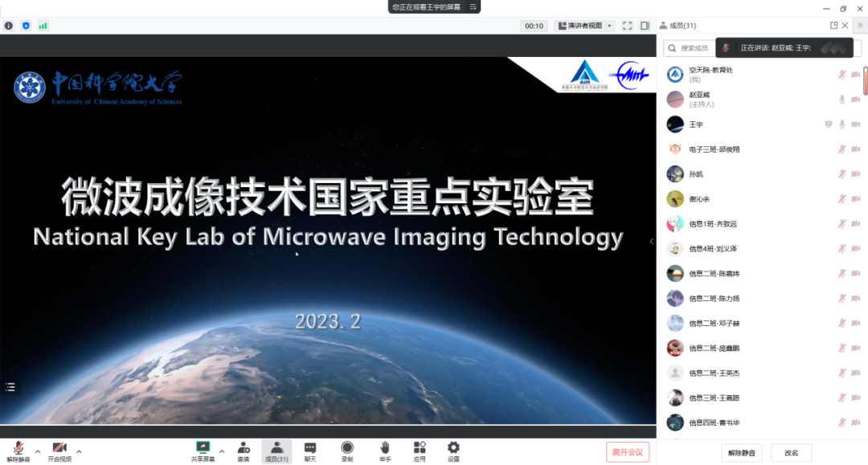868x465 pixels.
Task: Open Apps (应用) in the toolbar
Action: [420, 451]
